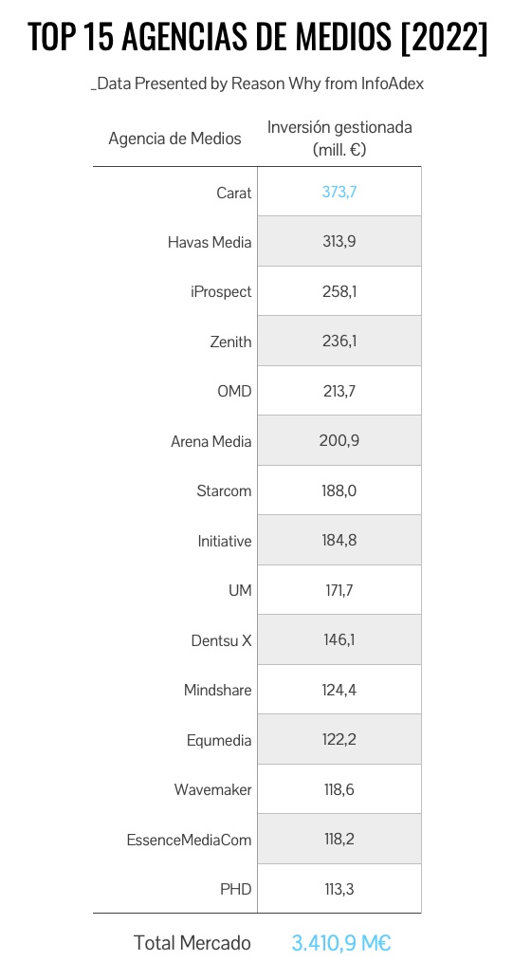Screen dimensions: 513x980
Task: Click the Arena Media value 200,9
Action: [339, 440]
